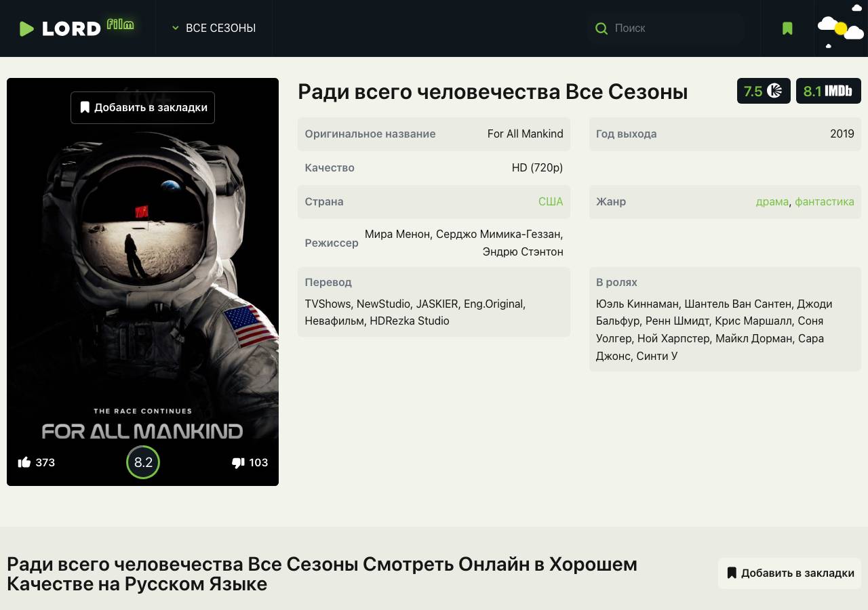Click cast list starting Юэль Киннаман
This screenshot has height=610, width=868.
[x=714, y=330]
